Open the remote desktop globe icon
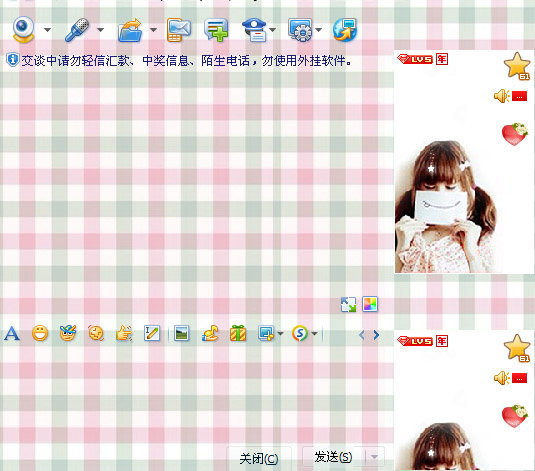535x471 pixels. click(345, 30)
